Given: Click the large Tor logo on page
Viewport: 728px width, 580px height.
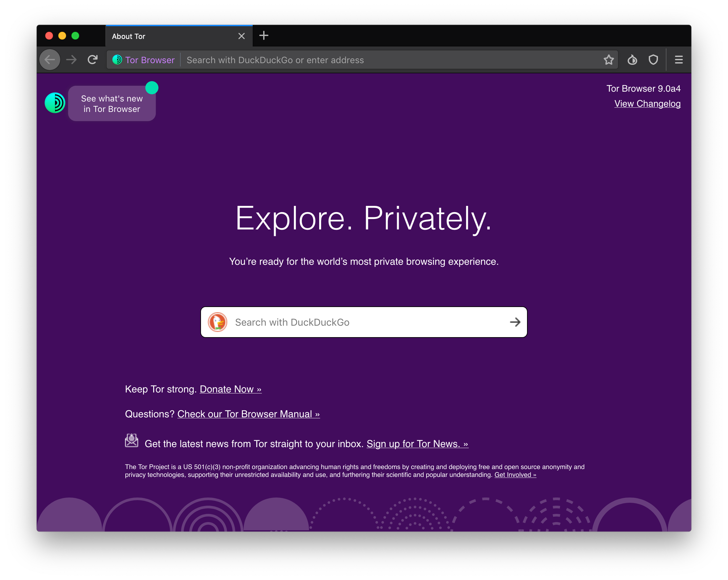Looking at the screenshot, I should (55, 103).
